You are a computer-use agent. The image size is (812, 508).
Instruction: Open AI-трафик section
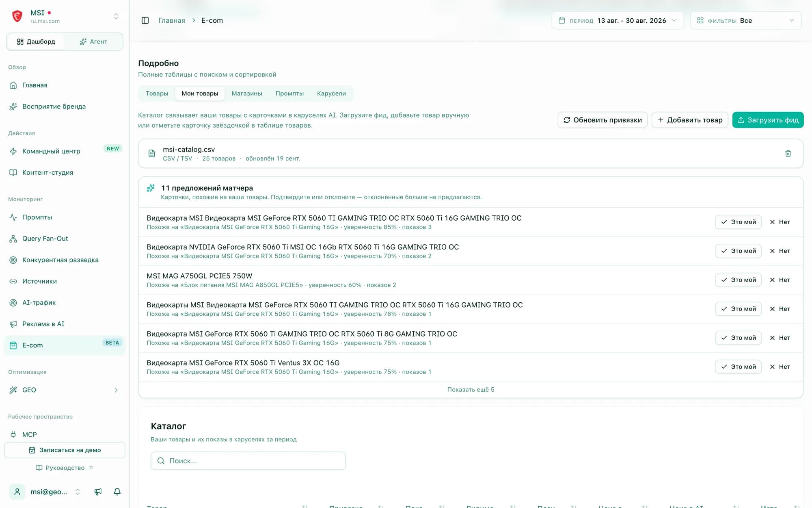65,302
